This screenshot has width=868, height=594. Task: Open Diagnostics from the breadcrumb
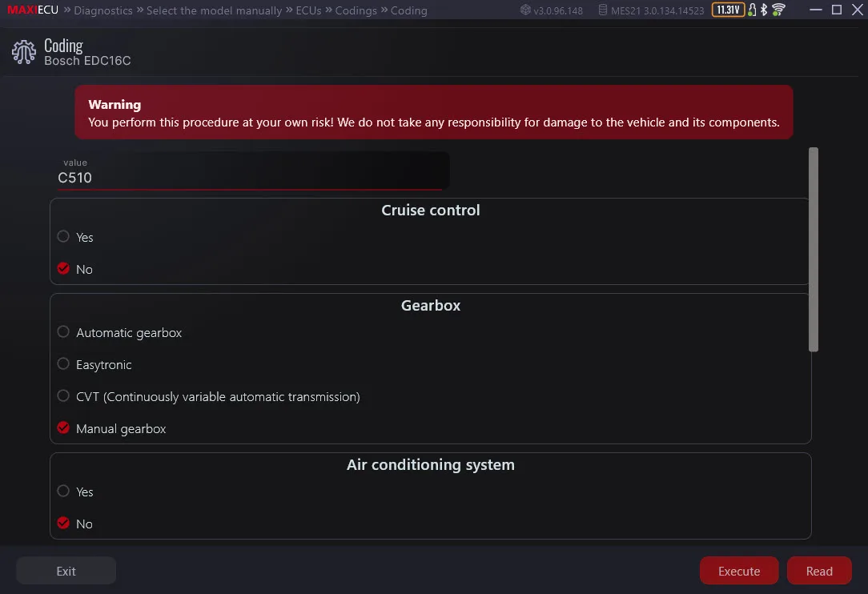[x=103, y=10]
